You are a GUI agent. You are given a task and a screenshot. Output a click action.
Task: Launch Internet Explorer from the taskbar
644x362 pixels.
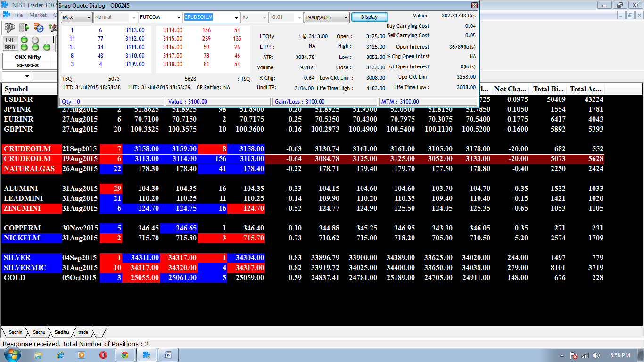pos(60,355)
